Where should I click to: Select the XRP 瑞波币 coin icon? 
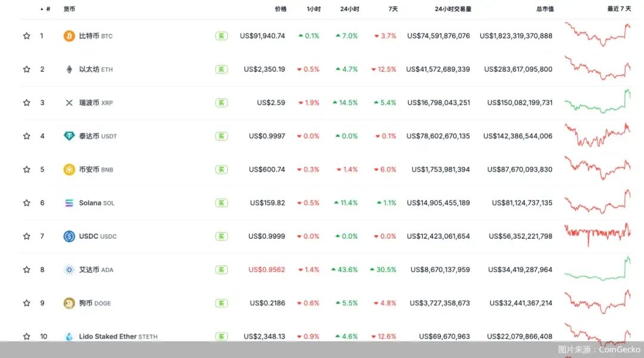(x=69, y=102)
